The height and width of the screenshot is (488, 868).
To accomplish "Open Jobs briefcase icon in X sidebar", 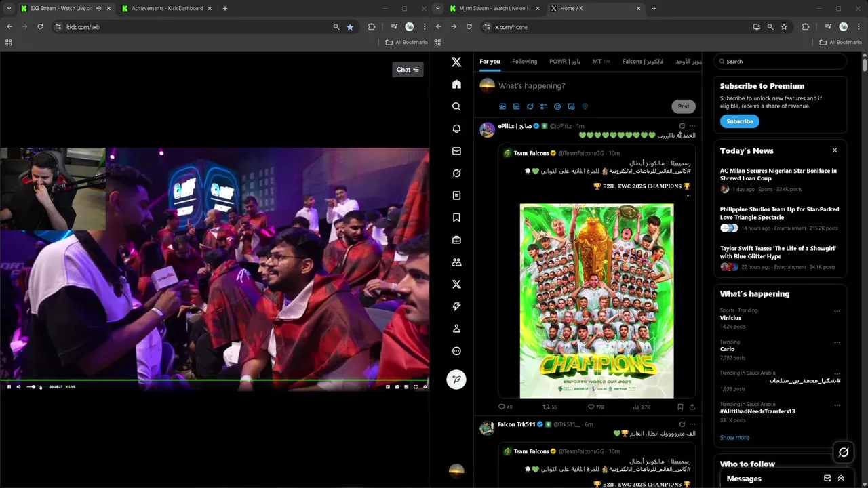I will pyautogui.click(x=456, y=240).
